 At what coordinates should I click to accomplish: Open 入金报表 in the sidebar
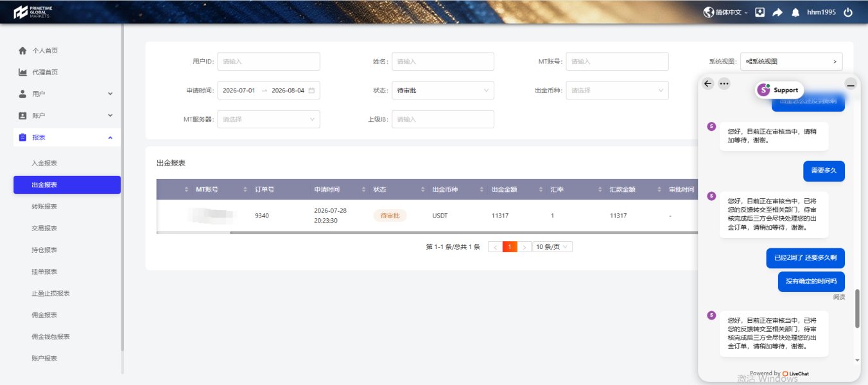[44, 163]
